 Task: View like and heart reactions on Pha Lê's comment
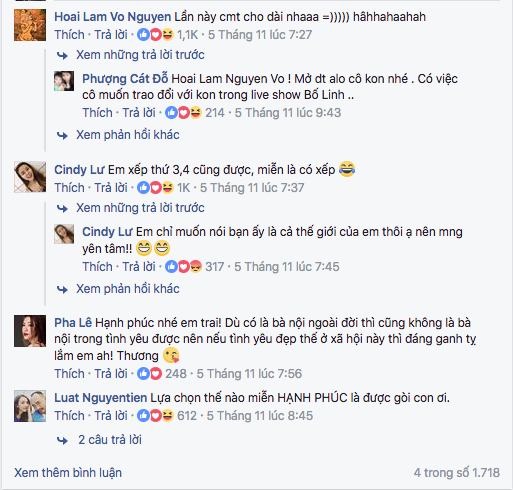click(x=150, y=374)
